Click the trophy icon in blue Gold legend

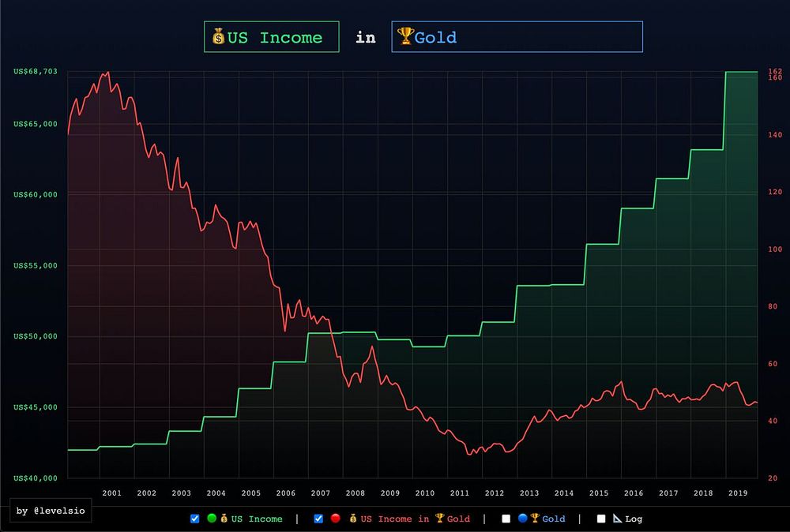[x=535, y=518]
